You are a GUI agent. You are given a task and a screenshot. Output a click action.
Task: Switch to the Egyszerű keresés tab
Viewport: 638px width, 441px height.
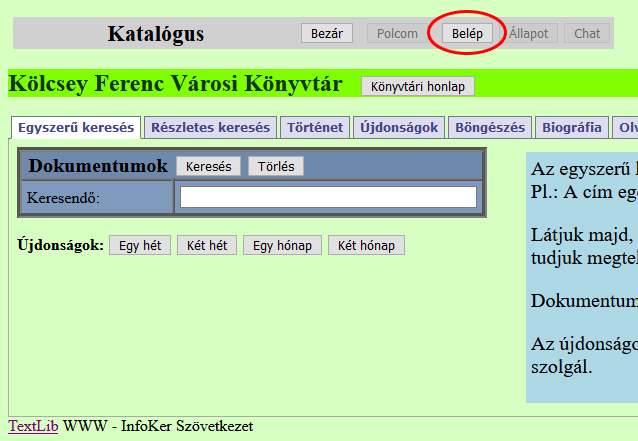pyautogui.click(x=76, y=128)
